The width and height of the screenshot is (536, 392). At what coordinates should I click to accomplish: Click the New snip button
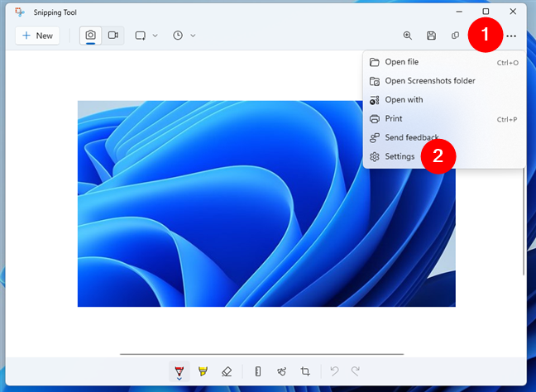coord(37,36)
